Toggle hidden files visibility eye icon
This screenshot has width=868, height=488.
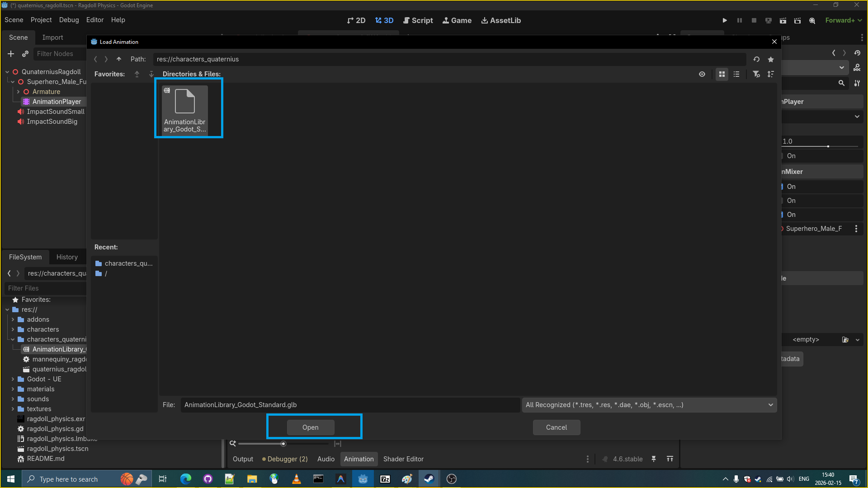[x=702, y=74]
